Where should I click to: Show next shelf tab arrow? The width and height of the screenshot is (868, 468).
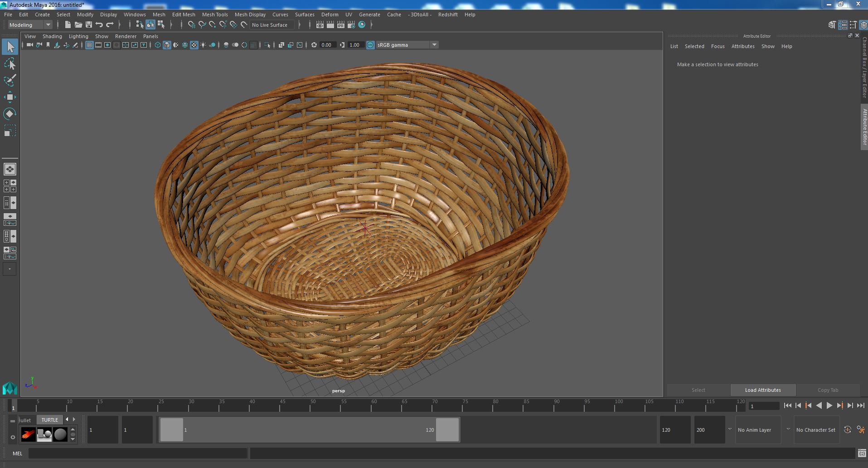pyautogui.click(x=74, y=419)
